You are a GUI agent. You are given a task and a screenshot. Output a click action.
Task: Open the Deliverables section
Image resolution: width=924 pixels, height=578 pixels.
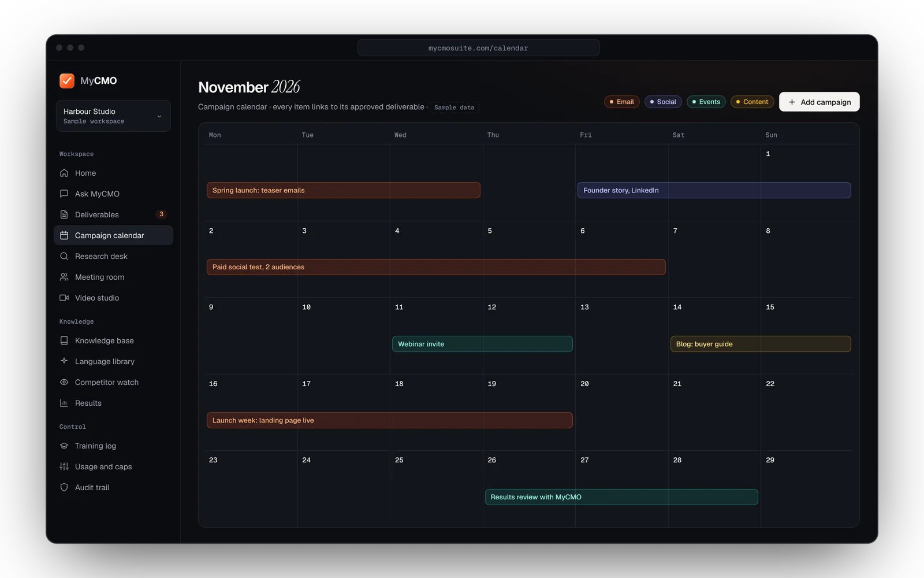pos(113,214)
